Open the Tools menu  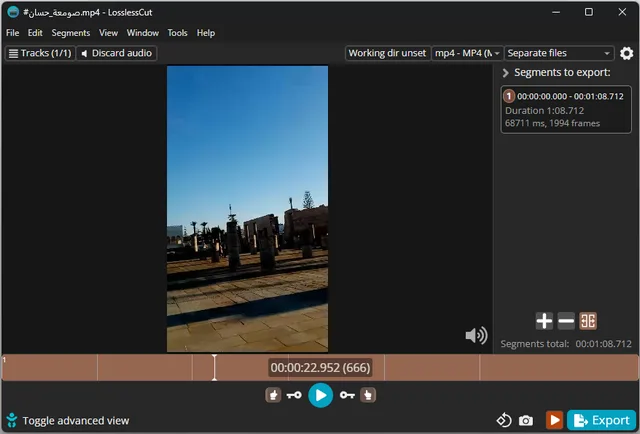pos(177,33)
